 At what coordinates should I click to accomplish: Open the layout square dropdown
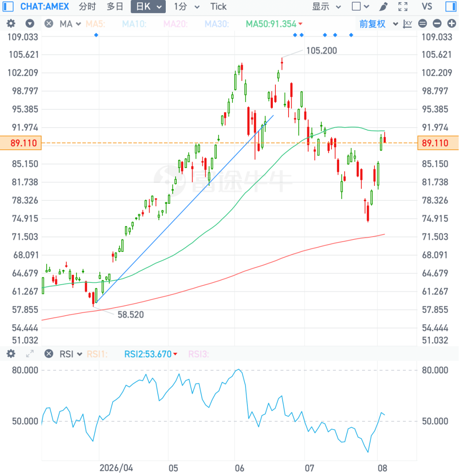tap(360, 6)
